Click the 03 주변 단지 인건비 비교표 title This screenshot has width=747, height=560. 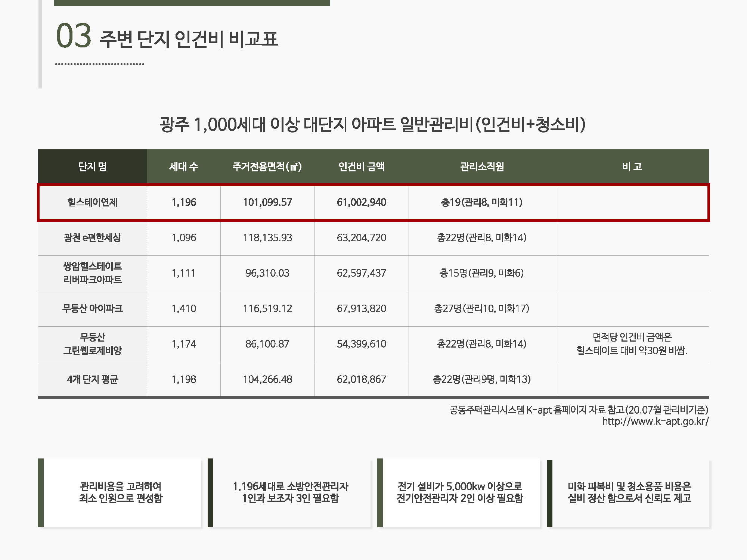(167, 37)
